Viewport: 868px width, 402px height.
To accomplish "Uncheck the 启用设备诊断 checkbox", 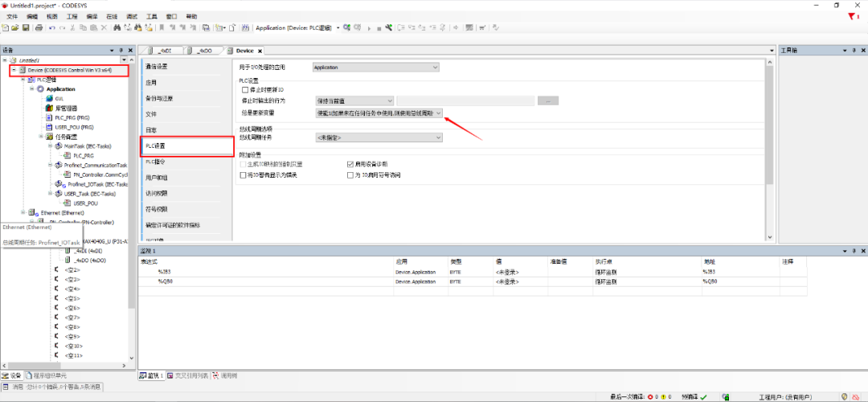I will tap(350, 165).
